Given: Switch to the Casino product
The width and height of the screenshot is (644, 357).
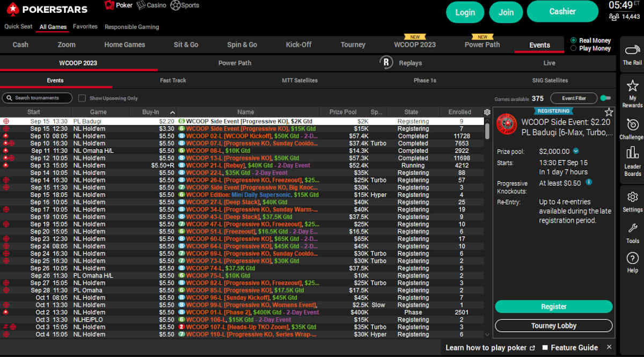Looking at the screenshot, I should [151, 5].
